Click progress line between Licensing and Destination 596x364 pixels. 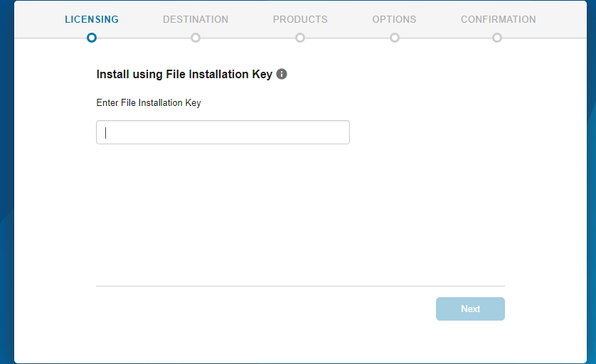pyautogui.click(x=144, y=38)
